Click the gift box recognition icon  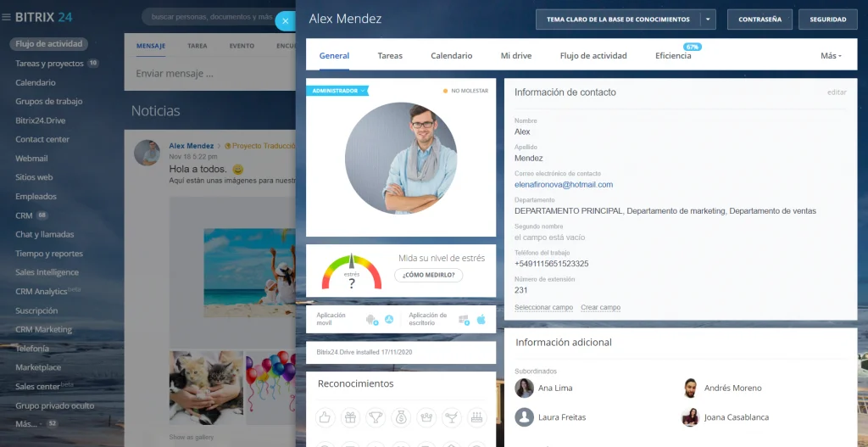(350, 417)
